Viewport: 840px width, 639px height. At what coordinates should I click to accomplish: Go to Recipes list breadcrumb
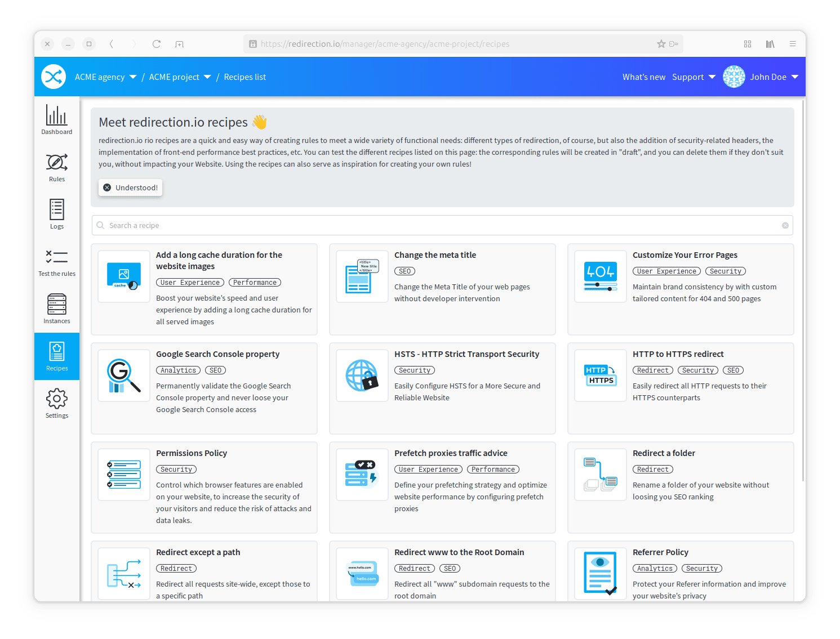[x=245, y=77]
